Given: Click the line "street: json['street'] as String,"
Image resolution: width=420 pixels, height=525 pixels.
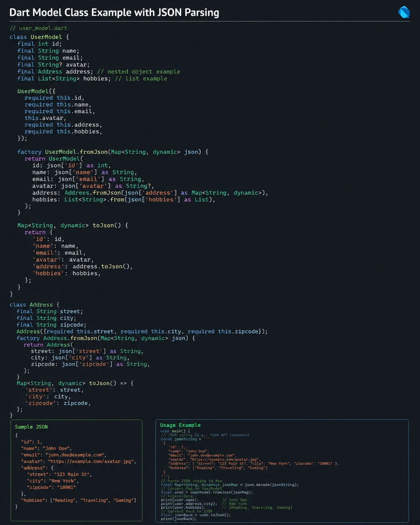Looking at the screenshot, I should 87,351.
